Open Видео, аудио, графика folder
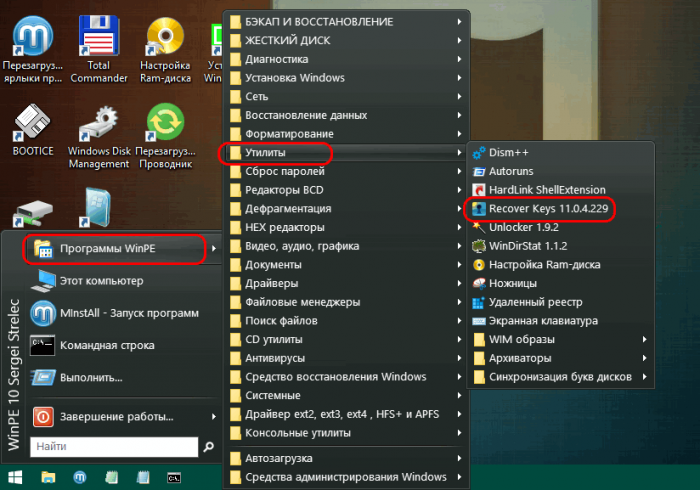 tap(346, 246)
